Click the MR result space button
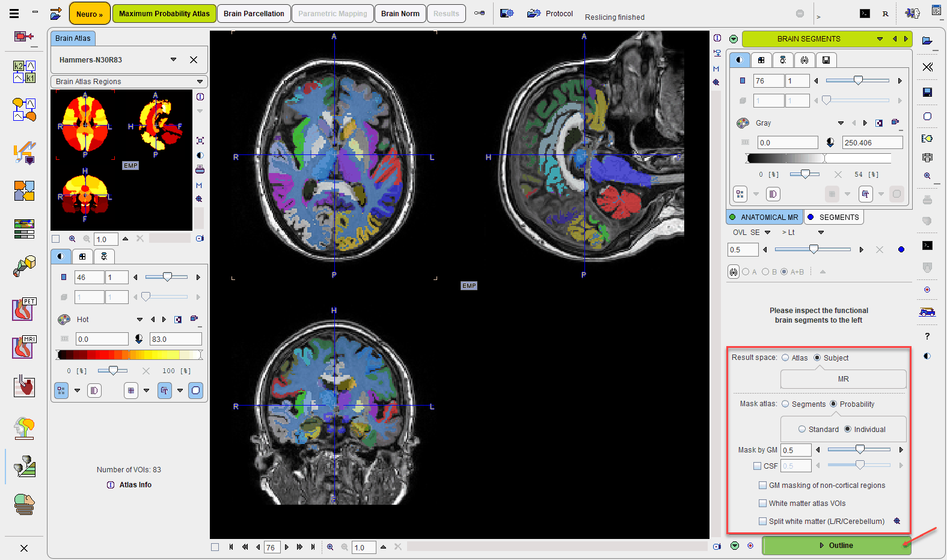 pos(843,379)
